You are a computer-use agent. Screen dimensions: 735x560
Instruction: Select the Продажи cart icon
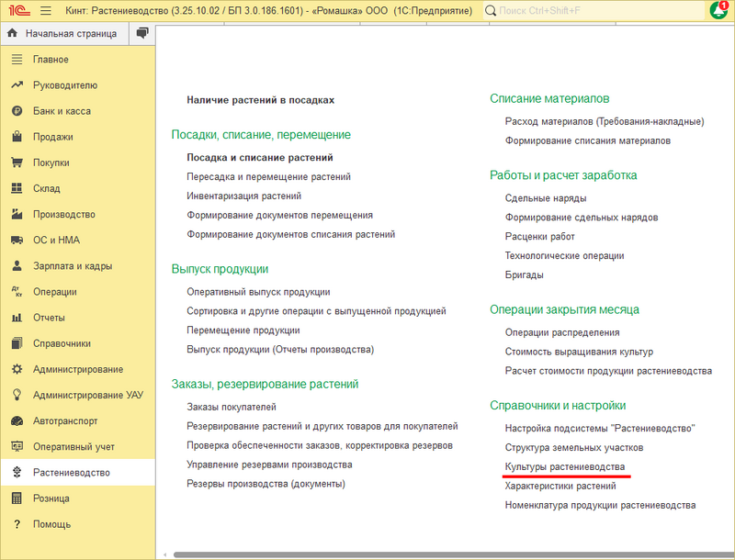pyautogui.click(x=18, y=137)
